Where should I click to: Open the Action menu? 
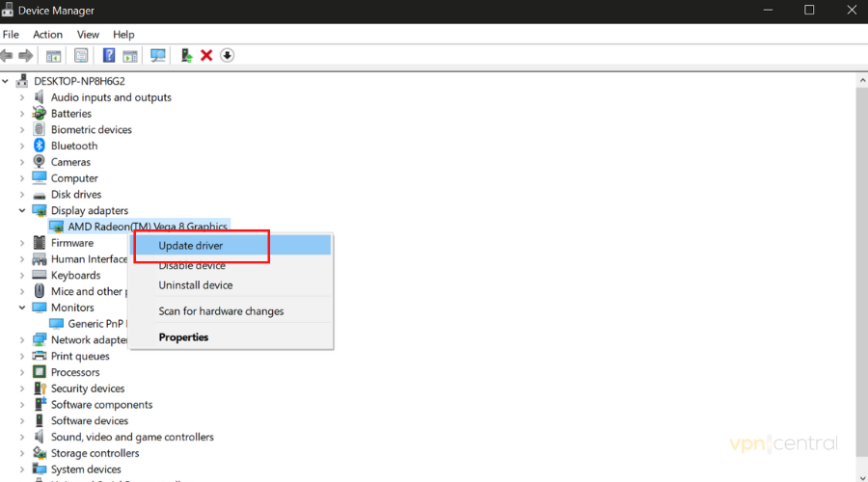(x=47, y=35)
